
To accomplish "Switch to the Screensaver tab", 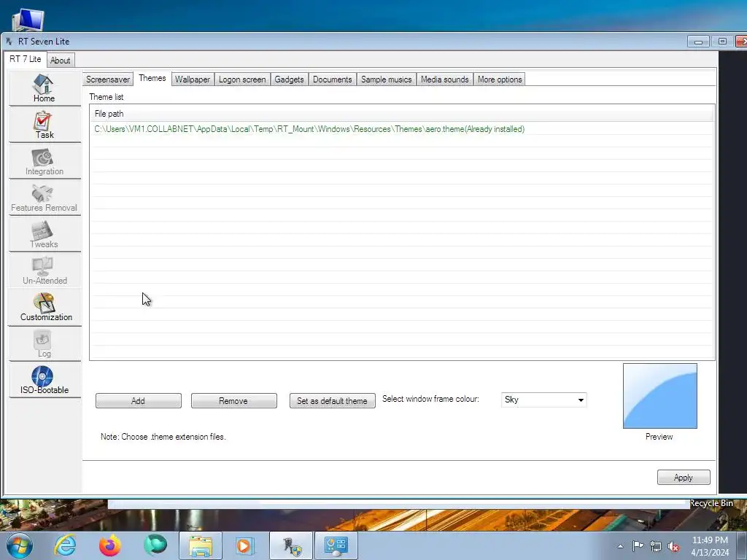I will [x=108, y=79].
